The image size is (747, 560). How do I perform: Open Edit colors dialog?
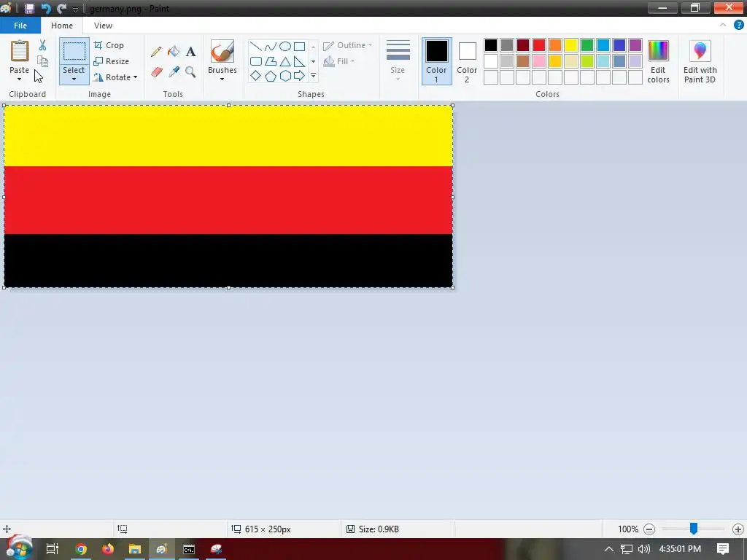tap(659, 62)
